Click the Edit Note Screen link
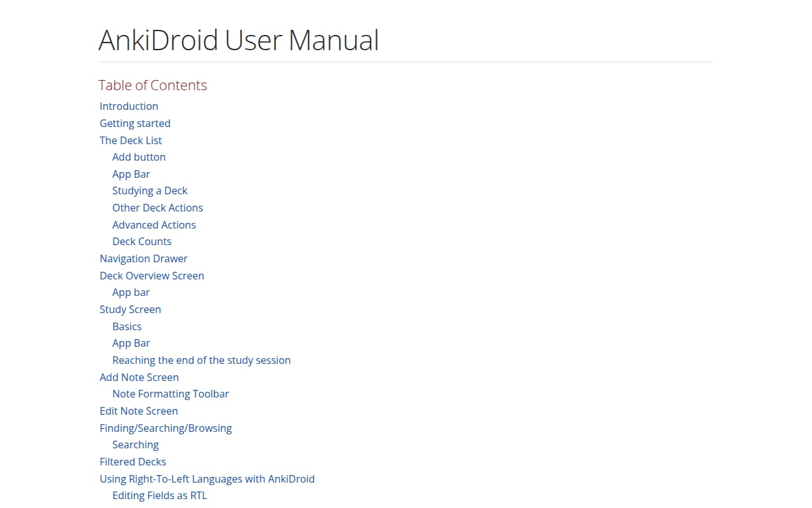The image size is (812, 508). [138, 411]
